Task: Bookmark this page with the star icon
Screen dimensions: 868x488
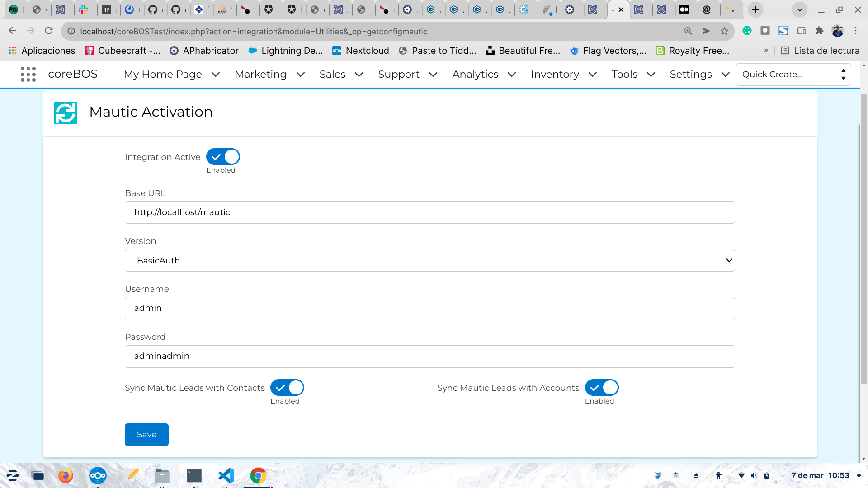Action: click(724, 31)
